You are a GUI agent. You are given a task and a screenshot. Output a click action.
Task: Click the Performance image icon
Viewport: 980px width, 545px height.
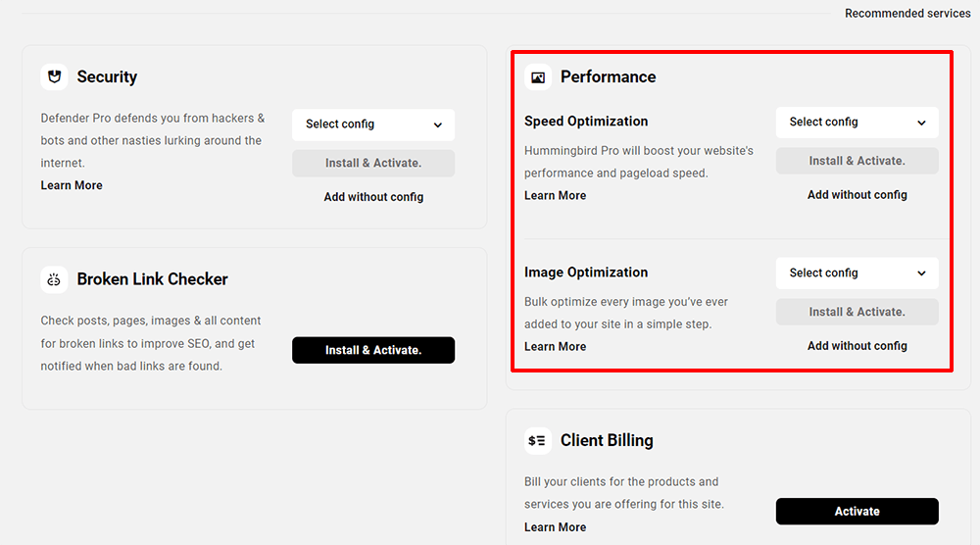[x=537, y=76]
